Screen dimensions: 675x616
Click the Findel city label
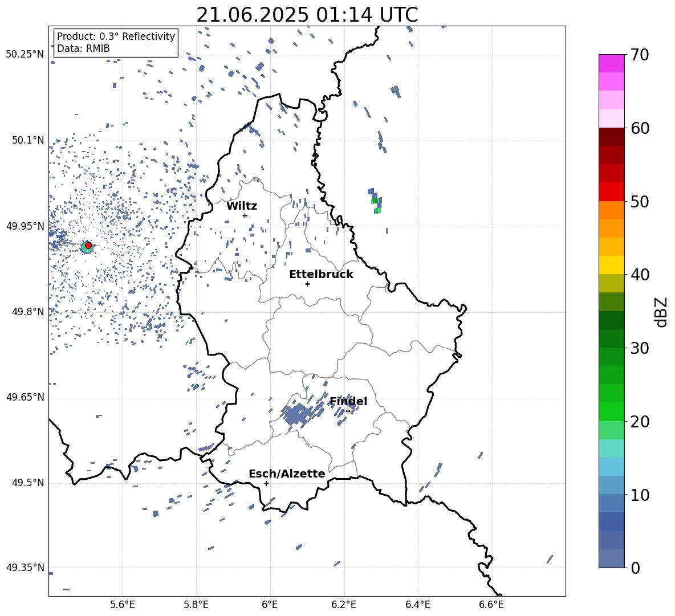pos(348,401)
